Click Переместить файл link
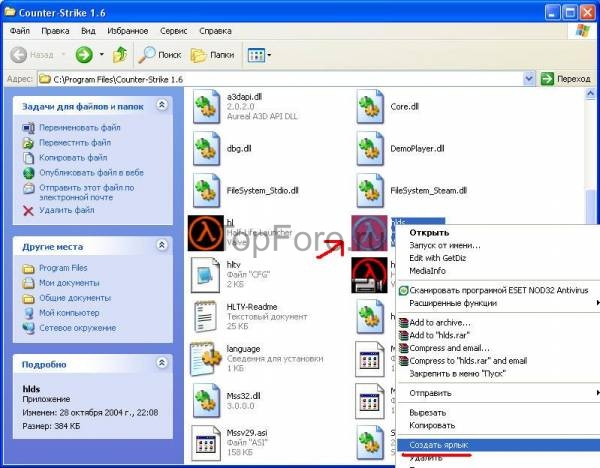 click(x=75, y=142)
